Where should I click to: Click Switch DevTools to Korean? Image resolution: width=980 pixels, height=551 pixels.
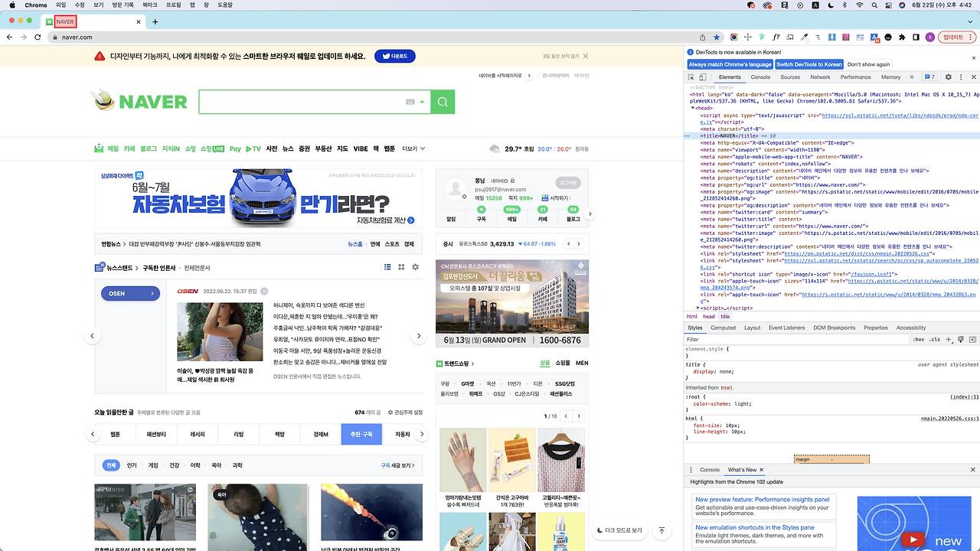coord(809,64)
